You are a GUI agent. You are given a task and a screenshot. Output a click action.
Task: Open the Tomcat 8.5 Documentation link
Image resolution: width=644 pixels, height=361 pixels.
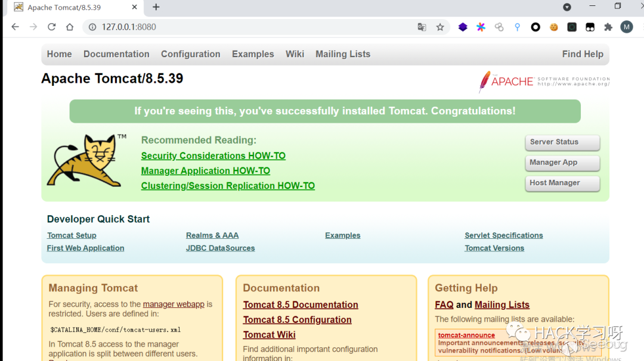[300, 305]
